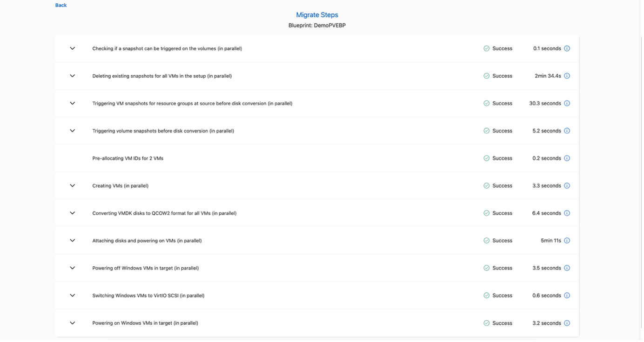This screenshot has height=342, width=644.
Task: Open info for Converting VMDK disks step
Action: [567, 213]
